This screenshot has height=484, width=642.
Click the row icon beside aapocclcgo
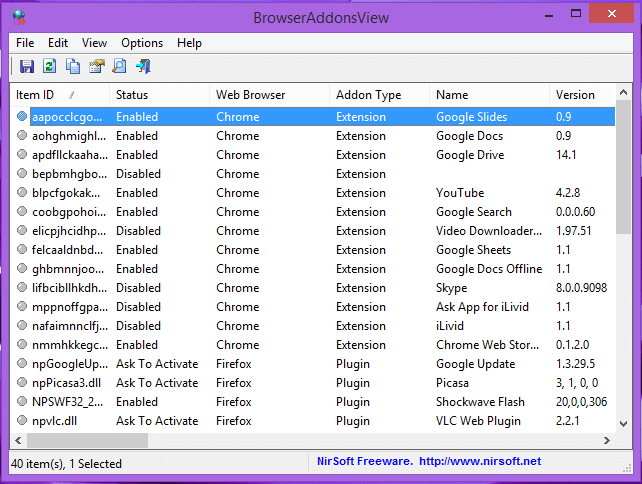[22, 117]
